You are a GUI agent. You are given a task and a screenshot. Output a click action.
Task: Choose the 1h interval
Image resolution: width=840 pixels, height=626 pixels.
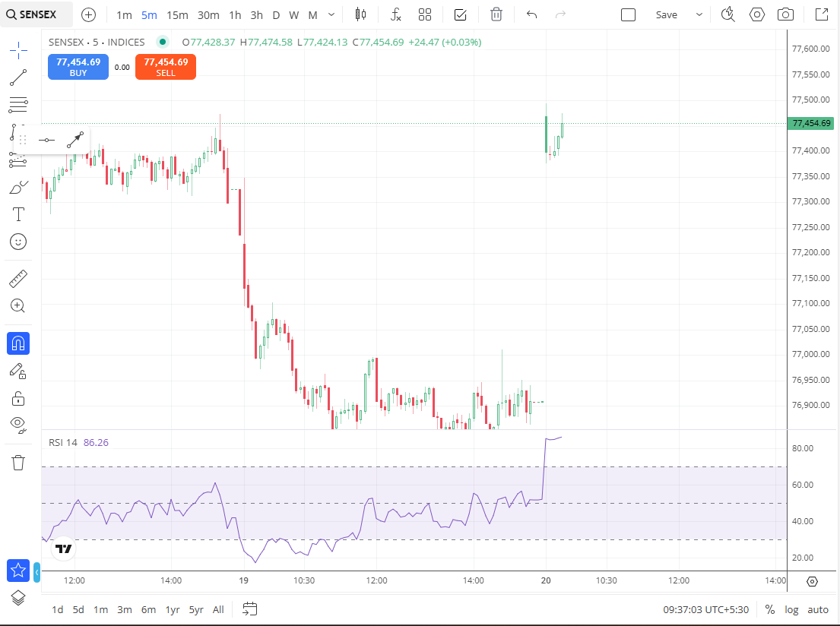(x=235, y=15)
